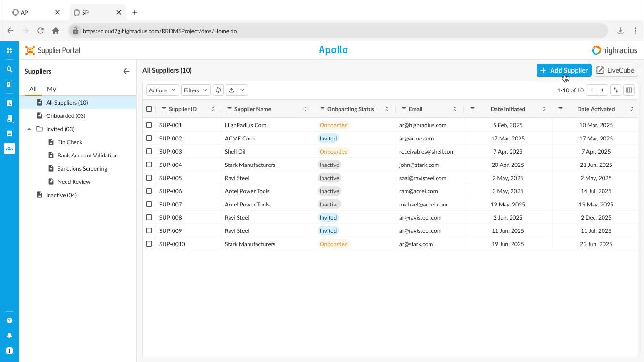
Task: Click the export upload icon
Action: pyautogui.click(x=231, y=90)
